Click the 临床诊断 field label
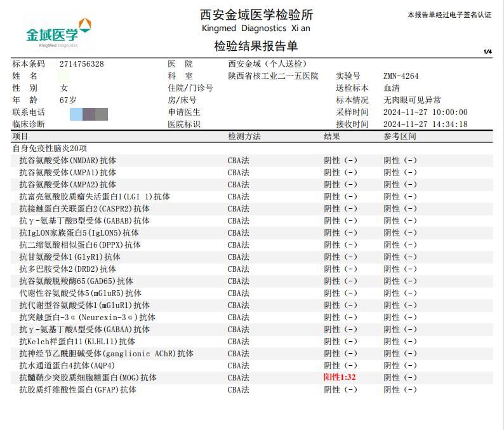 [29, 124]
